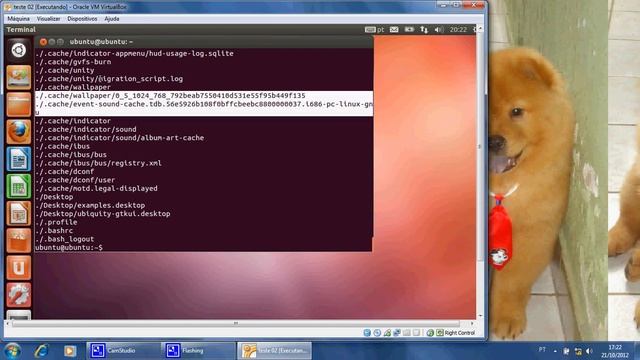
Task: Click the line ./.cache/dconf/user
Action: (x=75, y=180)
